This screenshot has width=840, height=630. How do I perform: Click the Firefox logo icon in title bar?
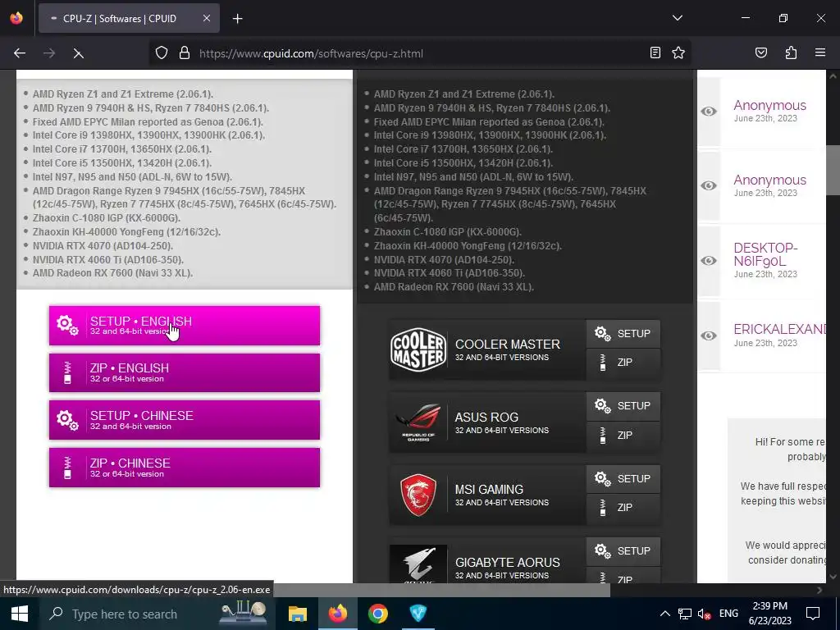click(16, 18)
